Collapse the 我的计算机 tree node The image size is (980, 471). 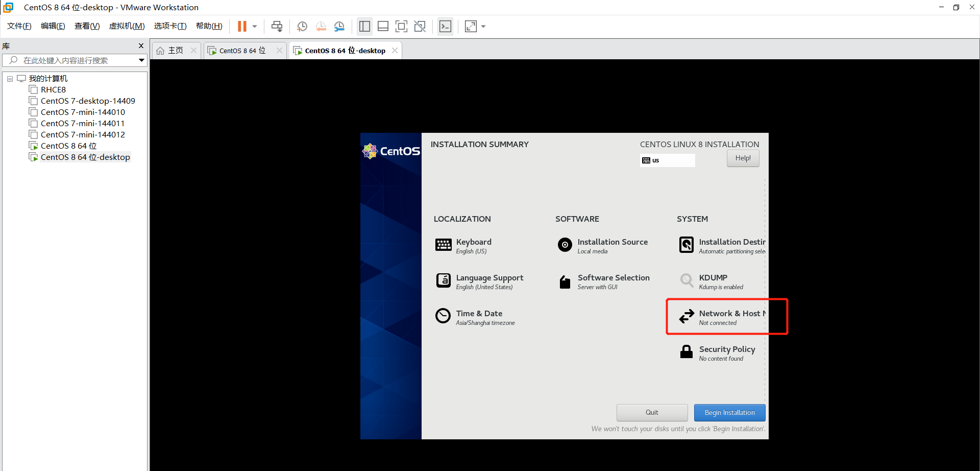click(x=10, y=79)
